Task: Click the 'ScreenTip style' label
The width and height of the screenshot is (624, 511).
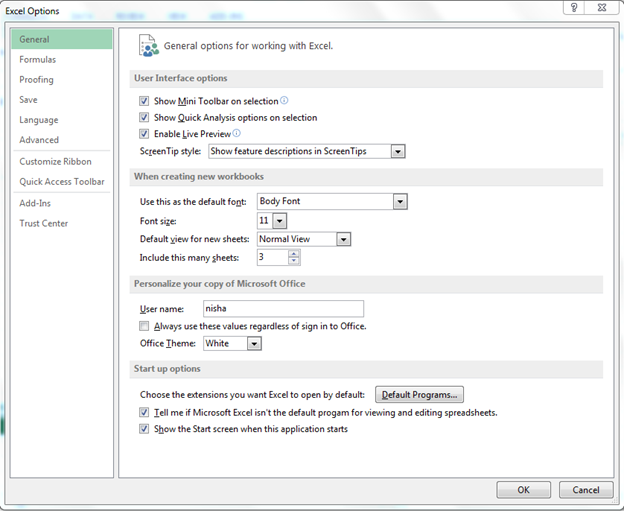Action: click(170, 151)
